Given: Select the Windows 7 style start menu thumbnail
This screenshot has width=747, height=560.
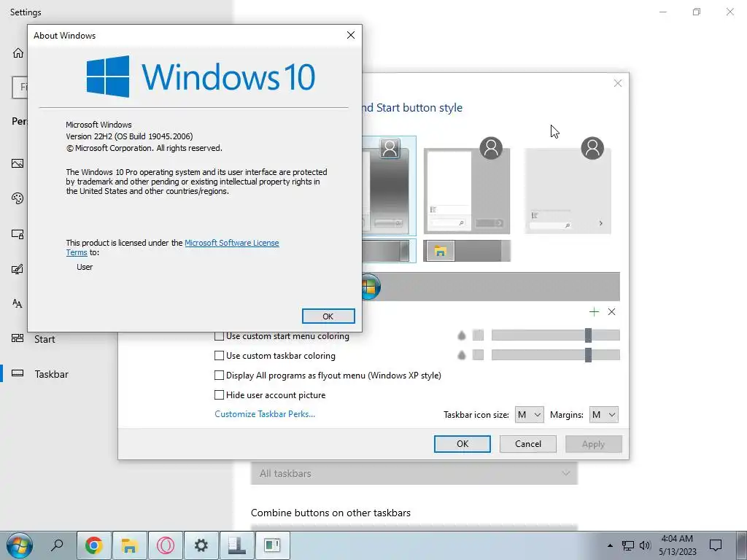Looking at the screenshot, I should (x=389, y=186).
